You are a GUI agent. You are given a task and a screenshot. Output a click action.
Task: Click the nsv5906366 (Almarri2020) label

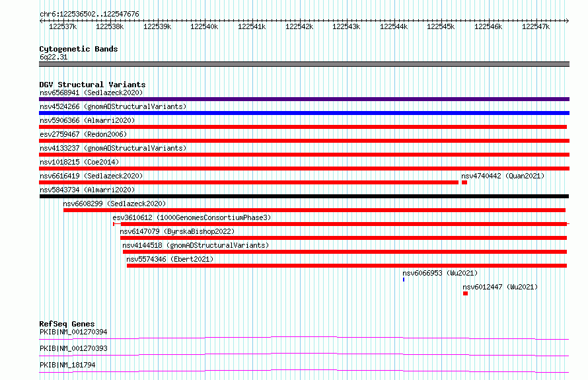pos(87,120)
